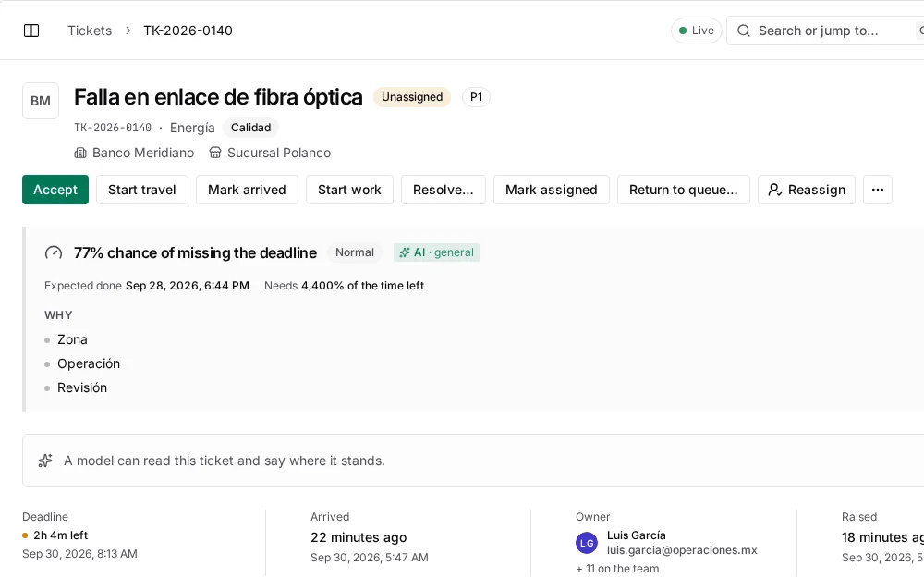
Task: Click owner name Luis García
Action: [x=637, y=535]
